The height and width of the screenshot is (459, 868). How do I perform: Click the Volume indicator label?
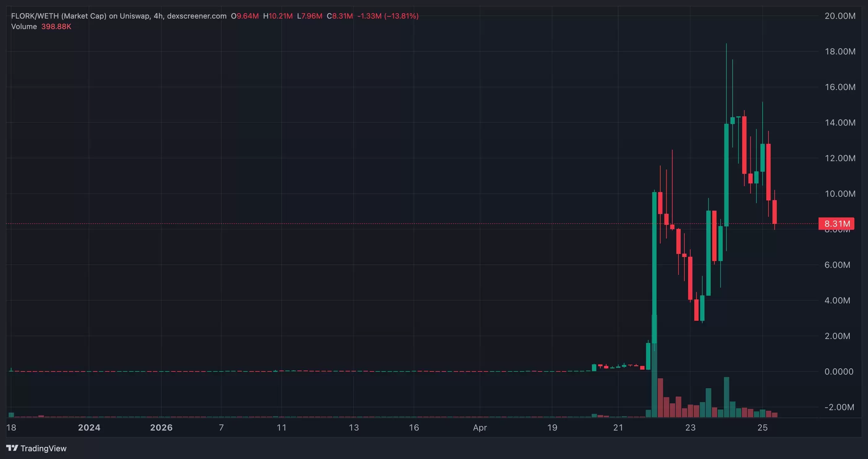click(24, 26)
